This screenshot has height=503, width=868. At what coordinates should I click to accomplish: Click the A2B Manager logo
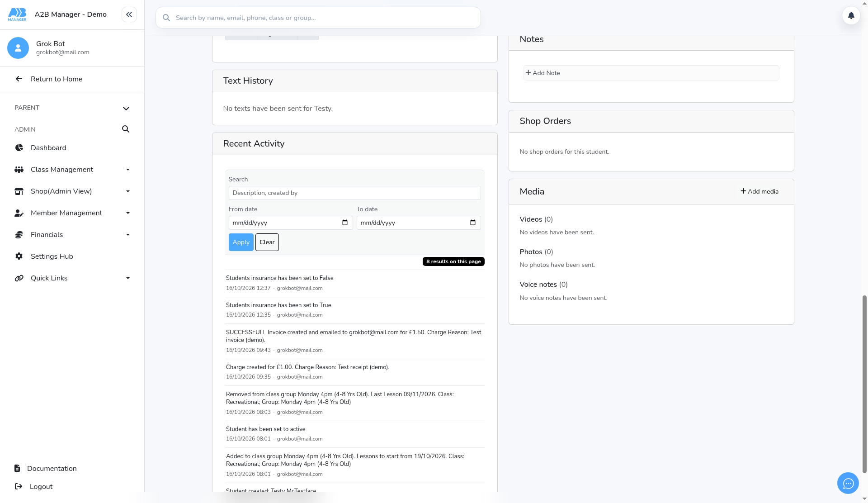17,14
